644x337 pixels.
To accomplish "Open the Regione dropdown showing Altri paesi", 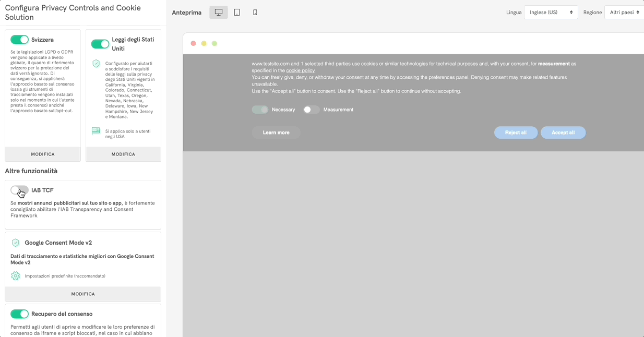I will click(624, 13).
